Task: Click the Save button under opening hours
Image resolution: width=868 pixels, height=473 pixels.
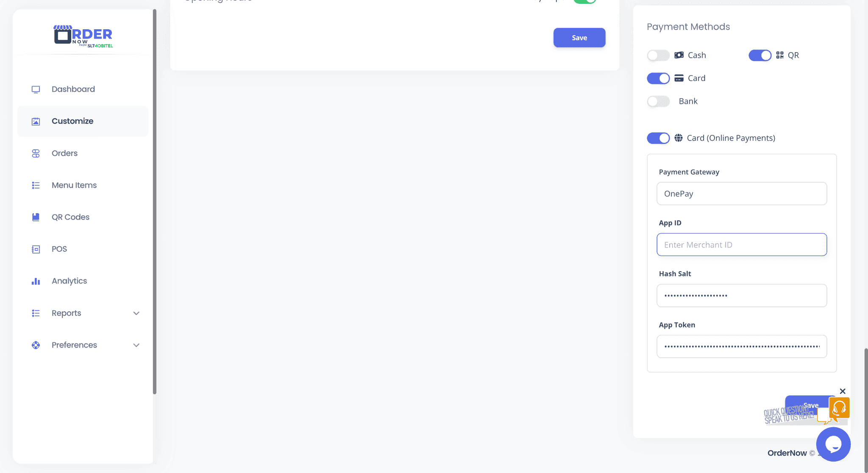Action: click(579, 38)
